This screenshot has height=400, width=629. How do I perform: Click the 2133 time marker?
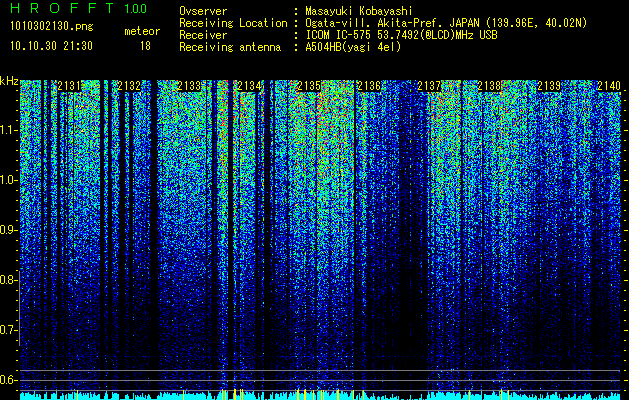point(189,86)
